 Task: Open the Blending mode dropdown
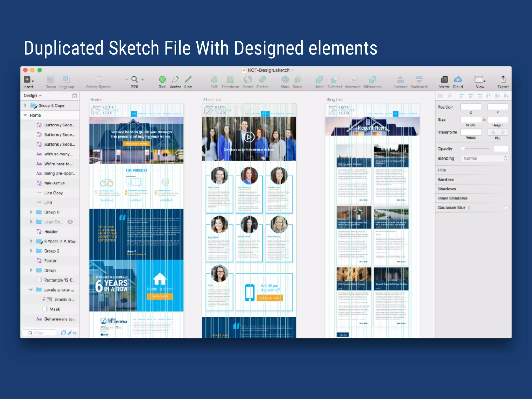click(484, 158)
